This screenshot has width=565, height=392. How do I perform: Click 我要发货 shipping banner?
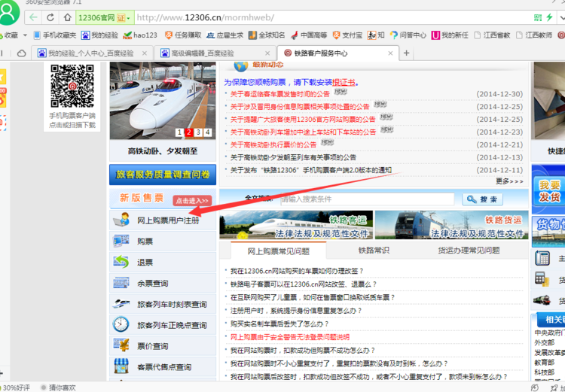pyautogui.click(x=548, y=191)
